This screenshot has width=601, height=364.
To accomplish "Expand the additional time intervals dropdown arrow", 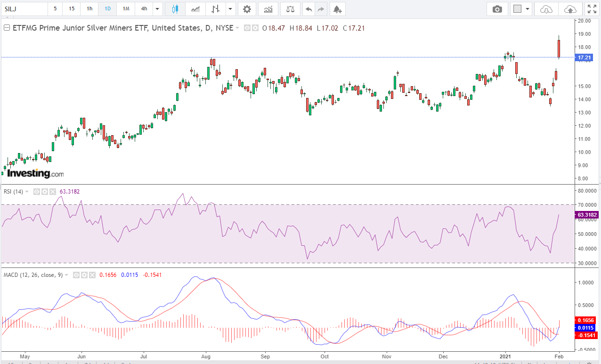I will point(158,9).
